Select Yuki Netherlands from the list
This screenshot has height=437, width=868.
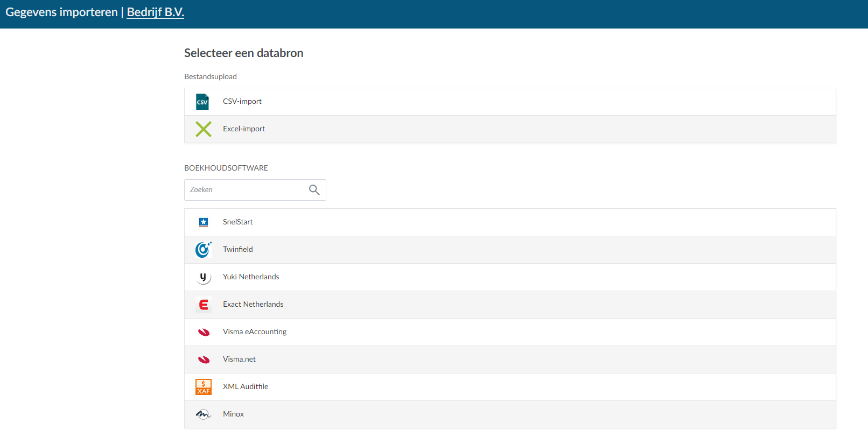(510, 277)
